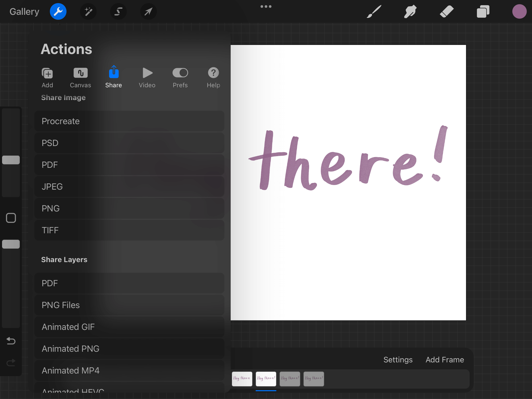Choose the Smudge finger tool
Screen dimensions: 532x399
pos(410,11)
